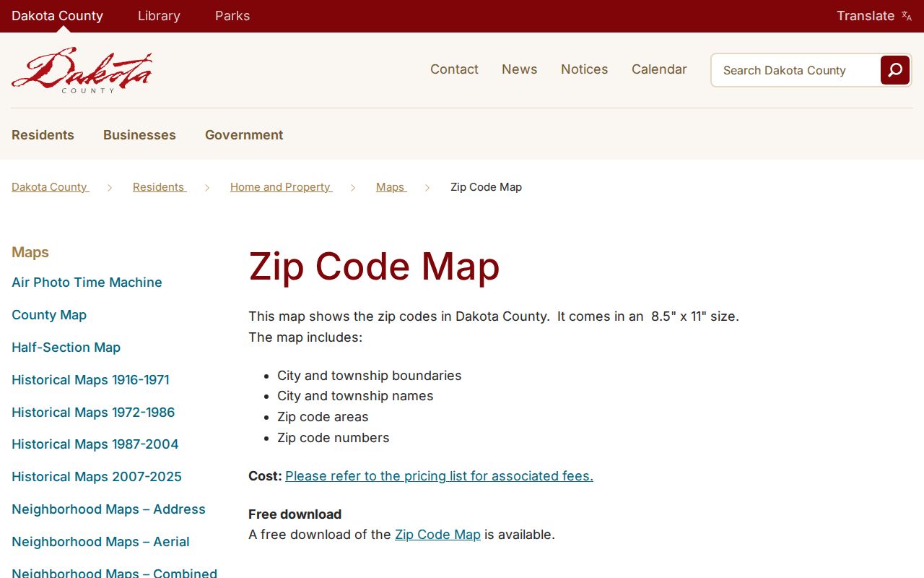This screenshot has width=924, height=578.
Task: Download the free Zip Code Map
Action: coord(437,535)
